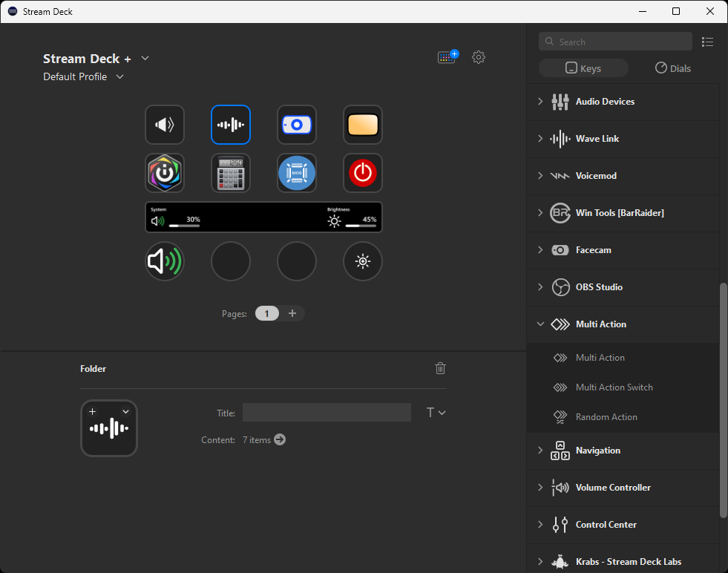This screenshot has height=573, width=728.
Task: Select the orange key light key
Action: pyautogui.click(x=363, y=125)
